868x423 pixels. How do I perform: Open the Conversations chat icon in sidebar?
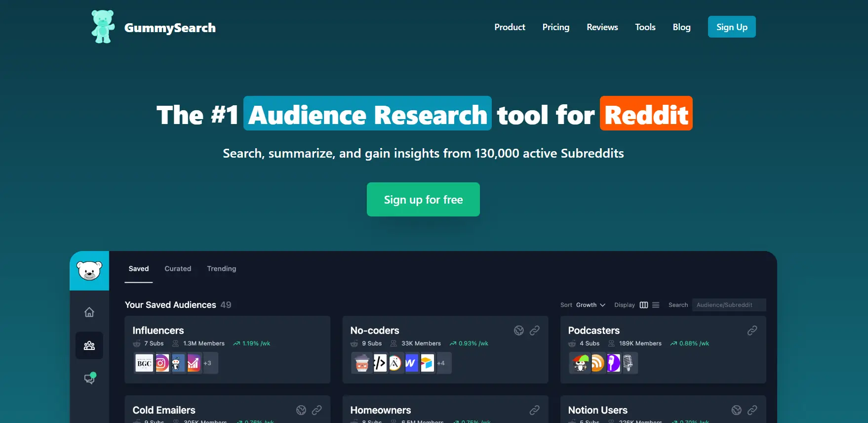coord(89,379)
